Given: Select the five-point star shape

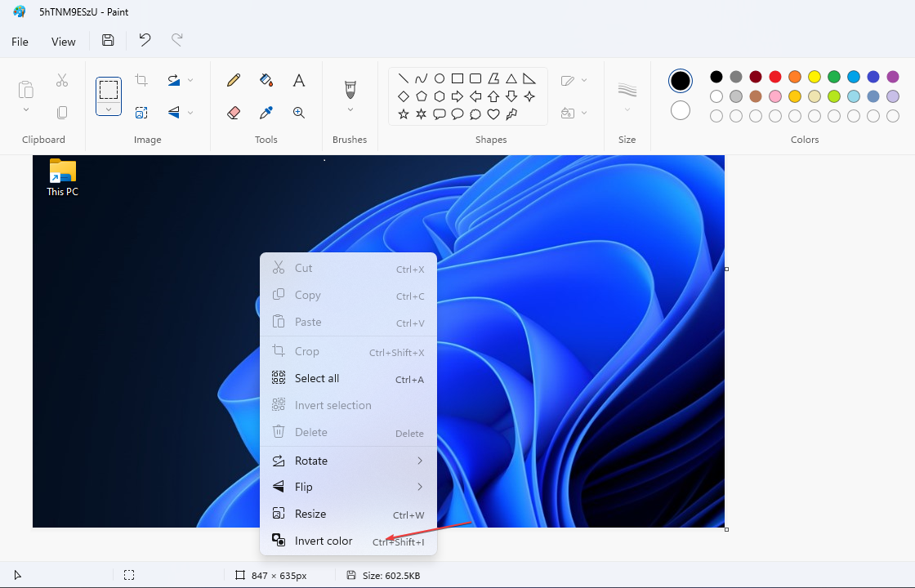Looking at the screenshot, I should (404, 114).
